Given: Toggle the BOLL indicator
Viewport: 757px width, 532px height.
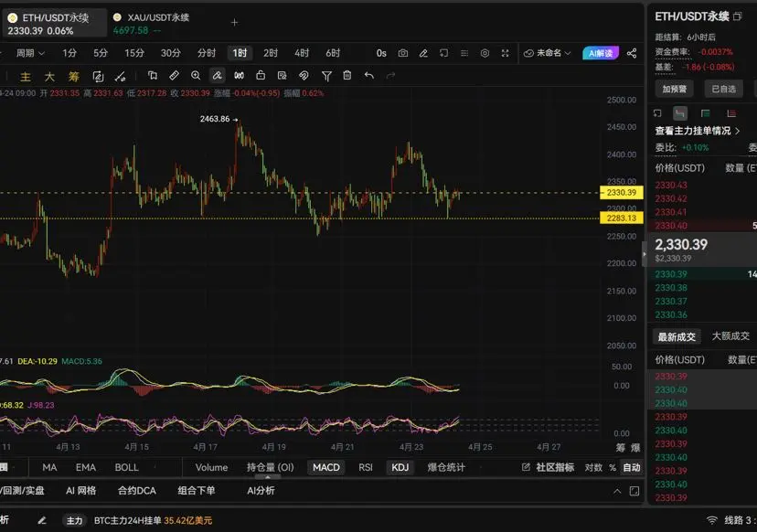Looking at the screenshot, I should pos(126,467).
